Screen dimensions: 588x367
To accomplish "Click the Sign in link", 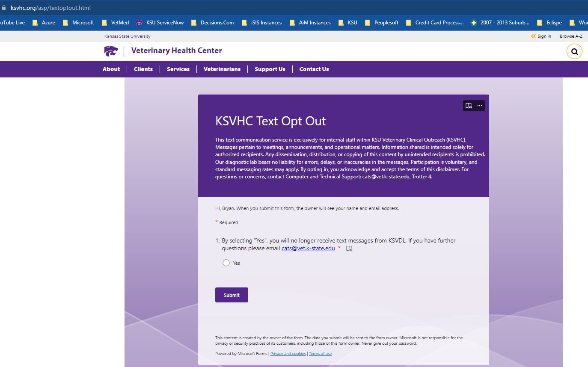I will [x=541, y=36].
